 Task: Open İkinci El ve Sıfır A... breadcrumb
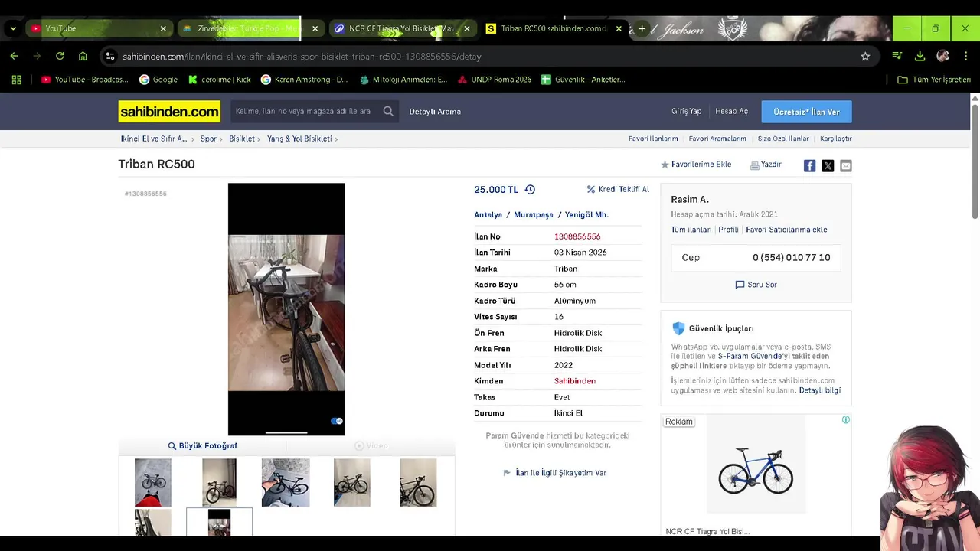[x=154, y=139]
